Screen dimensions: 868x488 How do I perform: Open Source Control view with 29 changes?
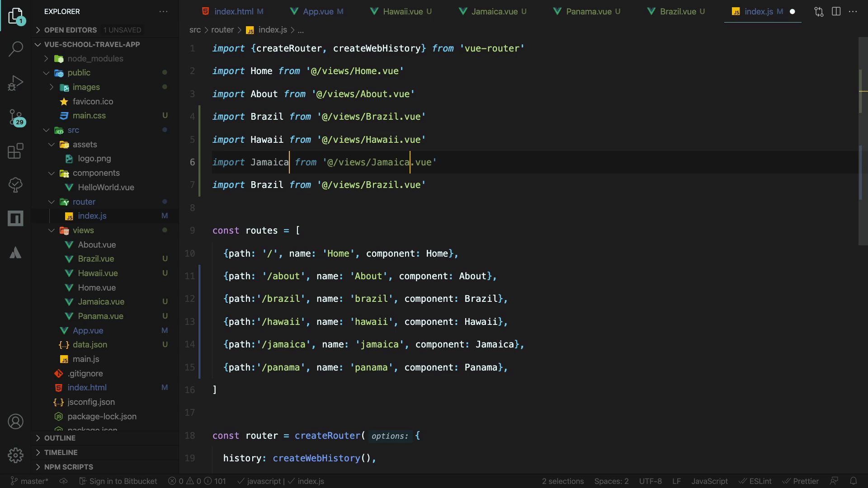[x=15, y=117]
